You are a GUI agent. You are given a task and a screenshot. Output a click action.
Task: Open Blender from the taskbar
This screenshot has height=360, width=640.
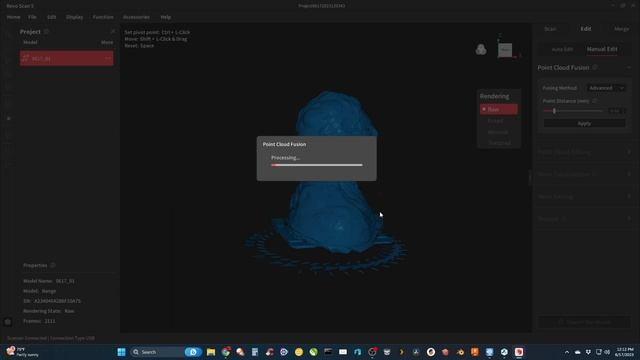(460, 352)
